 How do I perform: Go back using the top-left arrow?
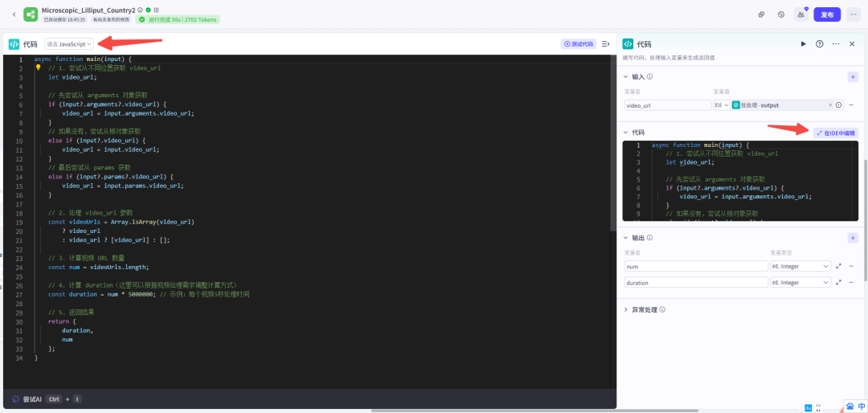(x=14, y=14)
